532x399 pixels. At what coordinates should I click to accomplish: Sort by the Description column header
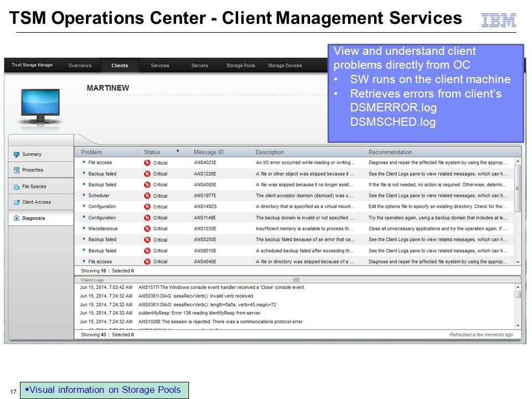click(x=269, y=152)
